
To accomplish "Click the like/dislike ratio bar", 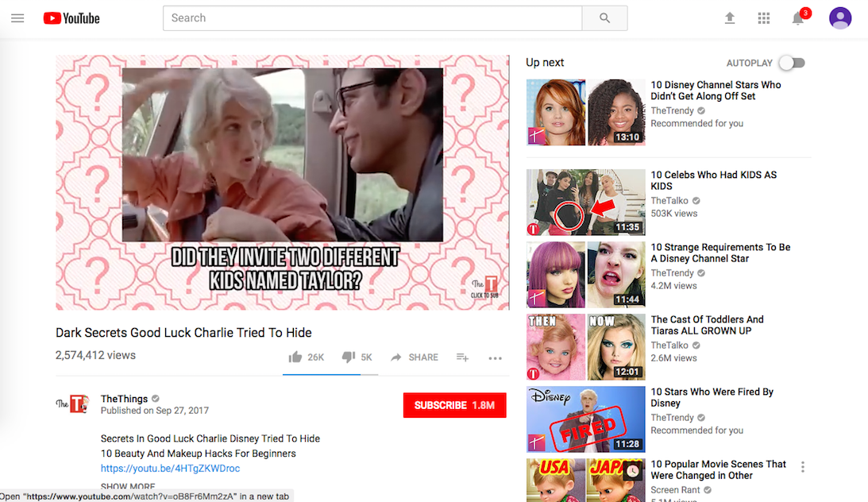I will click(330, 375).
